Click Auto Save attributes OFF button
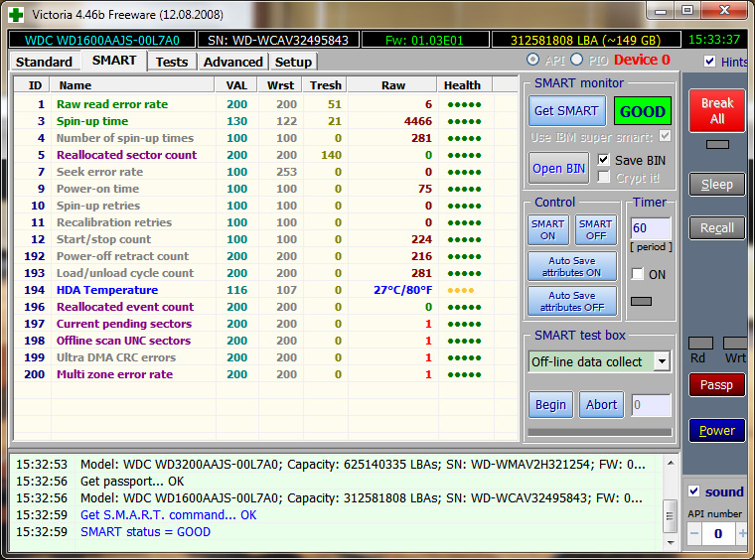 click(571, 301)
